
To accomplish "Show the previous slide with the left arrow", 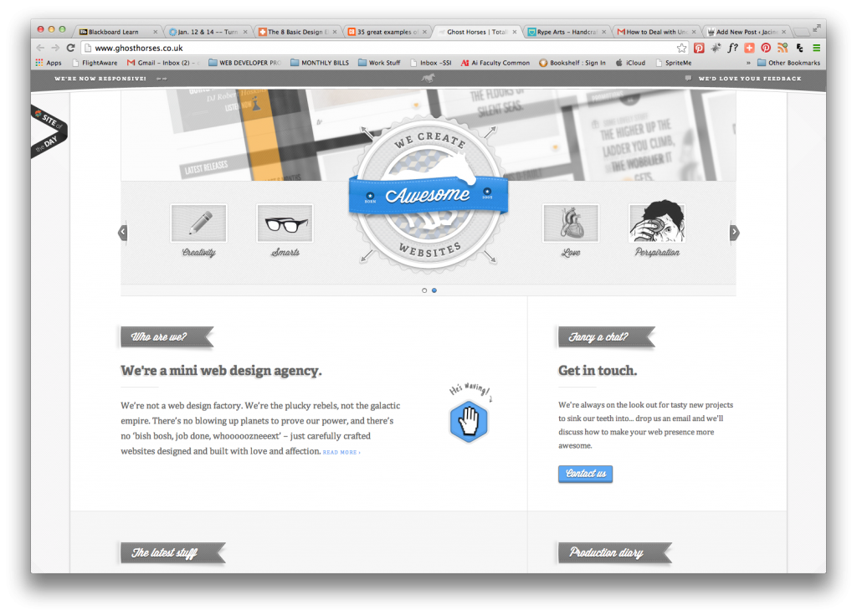I will click(122, 233).
